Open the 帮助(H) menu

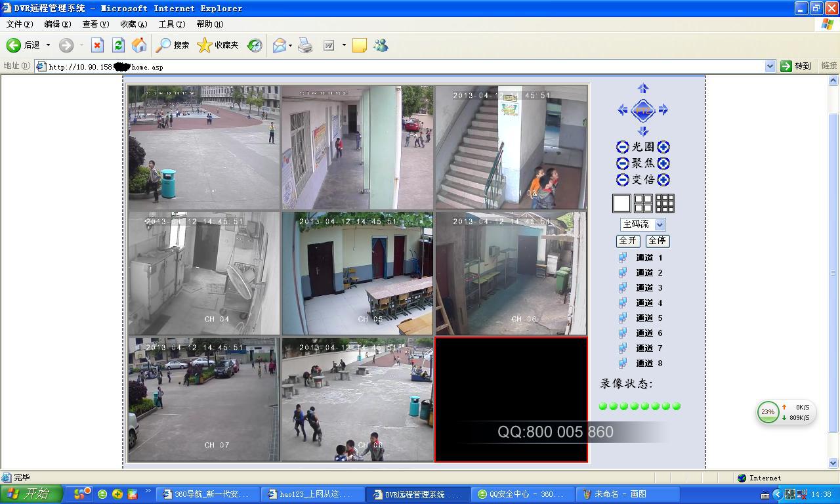click(210, 24)
